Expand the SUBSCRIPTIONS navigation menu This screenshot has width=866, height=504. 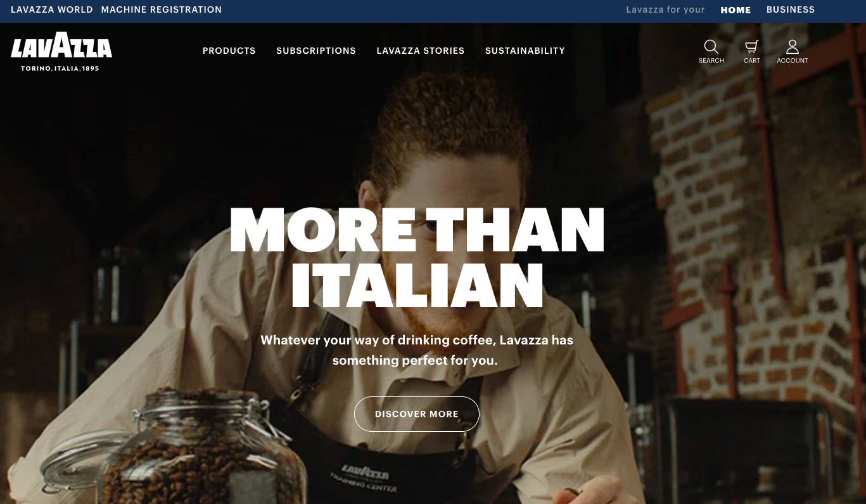coord(316,51)
